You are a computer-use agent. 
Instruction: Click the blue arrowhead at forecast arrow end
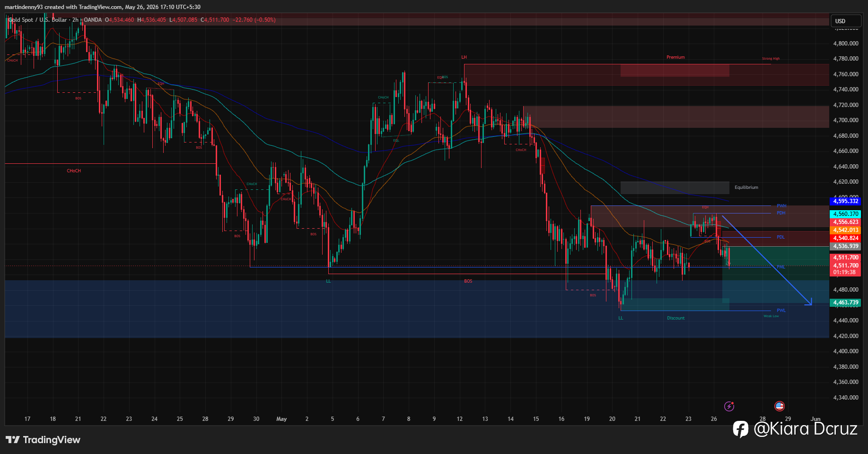pos(809,302)
